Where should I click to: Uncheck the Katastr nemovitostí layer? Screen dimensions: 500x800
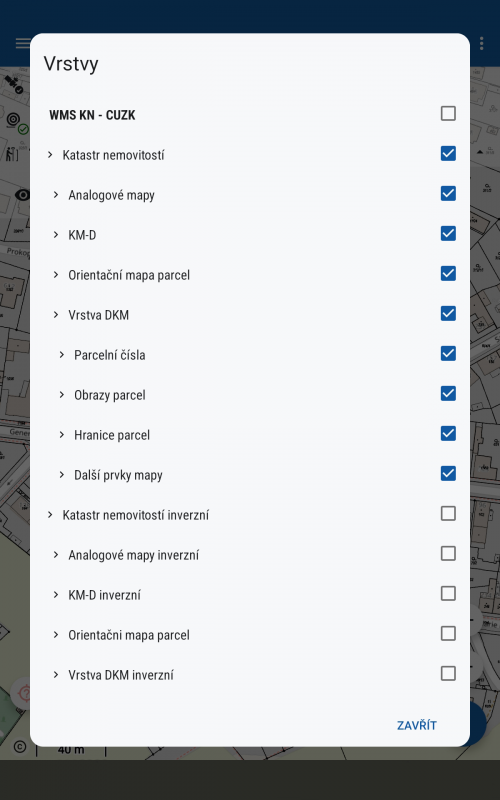pos(448,154)
